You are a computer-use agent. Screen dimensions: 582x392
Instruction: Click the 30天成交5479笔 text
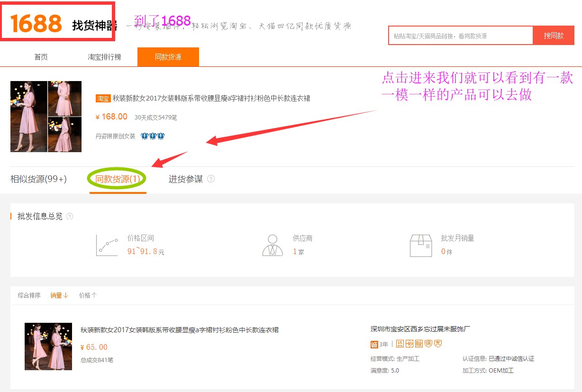[156, 117]
